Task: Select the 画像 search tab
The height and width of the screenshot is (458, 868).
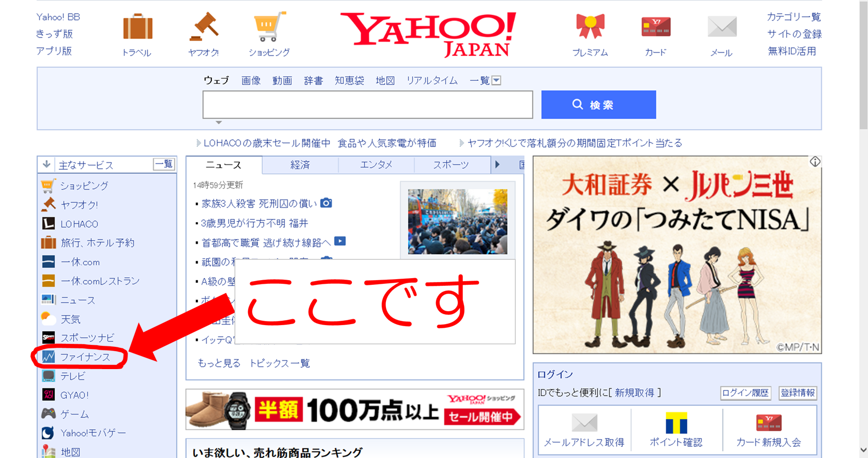Action: pyautogui.click(x=251, y=80)
